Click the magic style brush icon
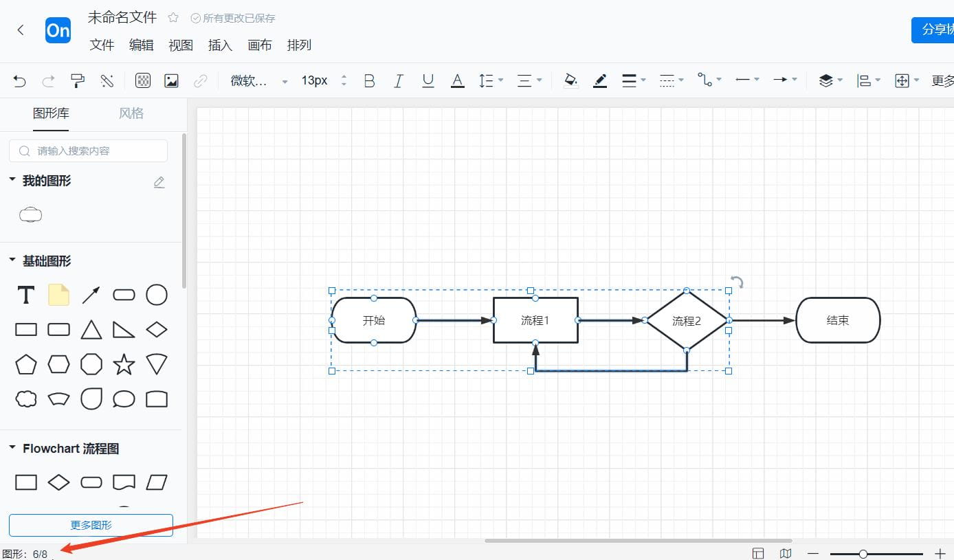This screenshot has height=560, width=954. pyautogui.click(x=107, y=80)
